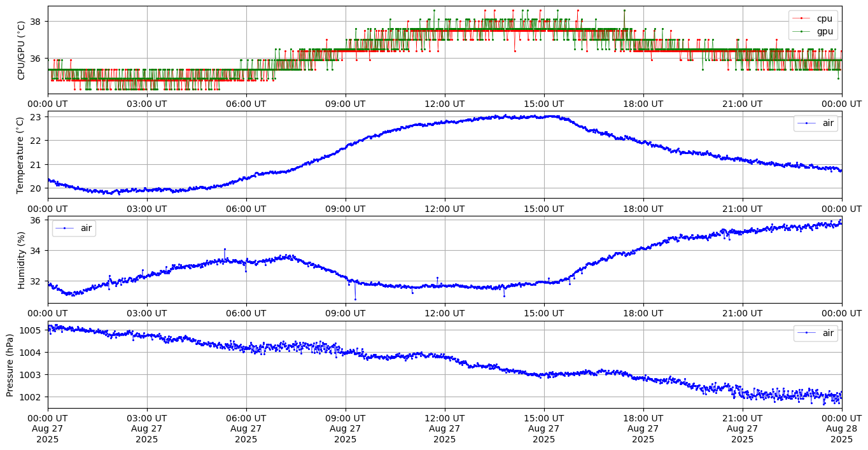
Task: Click the 34 tick on the Humidity axis
Action: pyautogui.click(x=35, y=251)
